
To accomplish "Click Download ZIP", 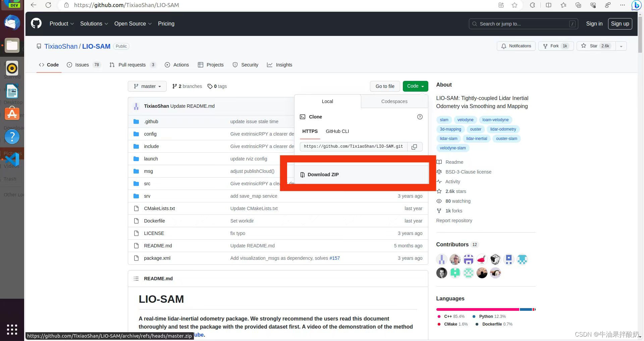I will click(361, 175).
